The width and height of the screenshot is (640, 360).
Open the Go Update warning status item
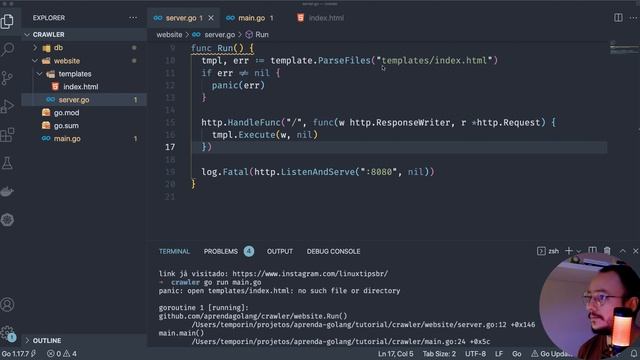pyautogui.click(x=551, y=354)
